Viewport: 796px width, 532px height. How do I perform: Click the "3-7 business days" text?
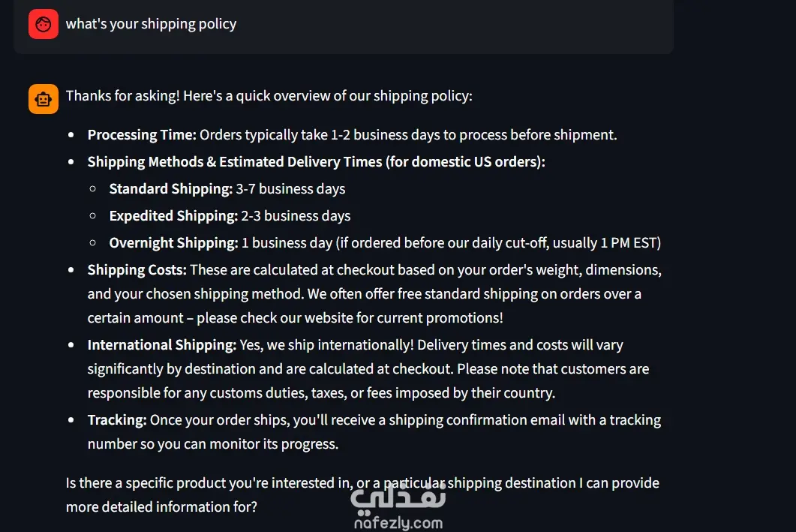(290, 189)
